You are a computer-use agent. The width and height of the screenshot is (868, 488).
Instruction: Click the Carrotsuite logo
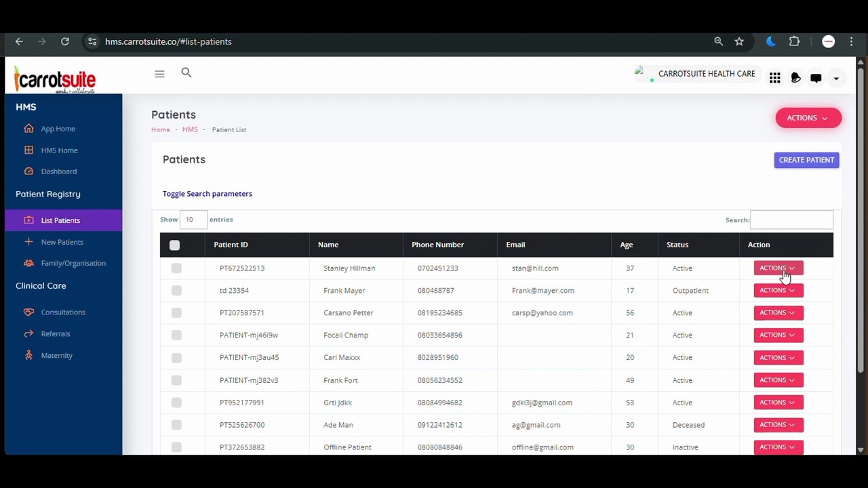pos(55,79)
